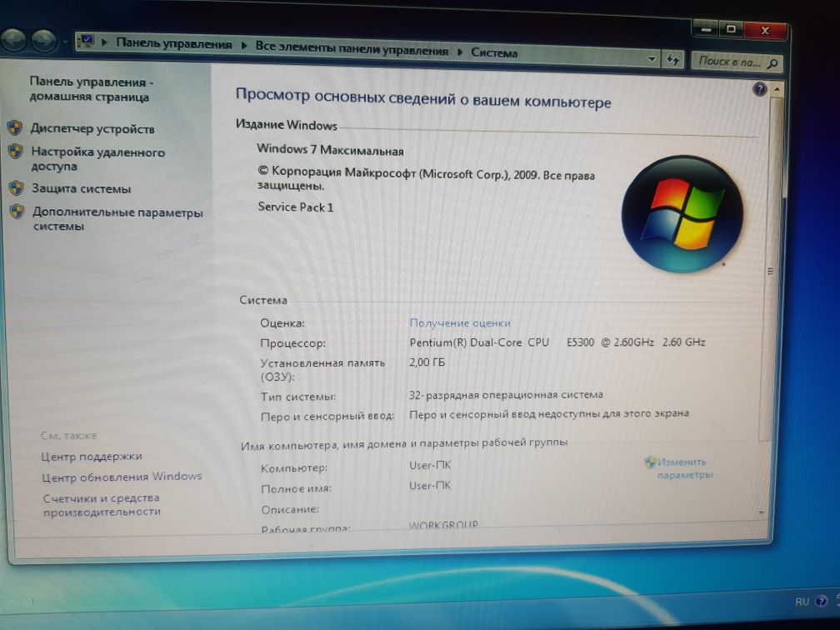The height and width of the screenshot is (630, 840).
Task: Click the vertical scrollbar thumb
Action: [x=772, y=271]
